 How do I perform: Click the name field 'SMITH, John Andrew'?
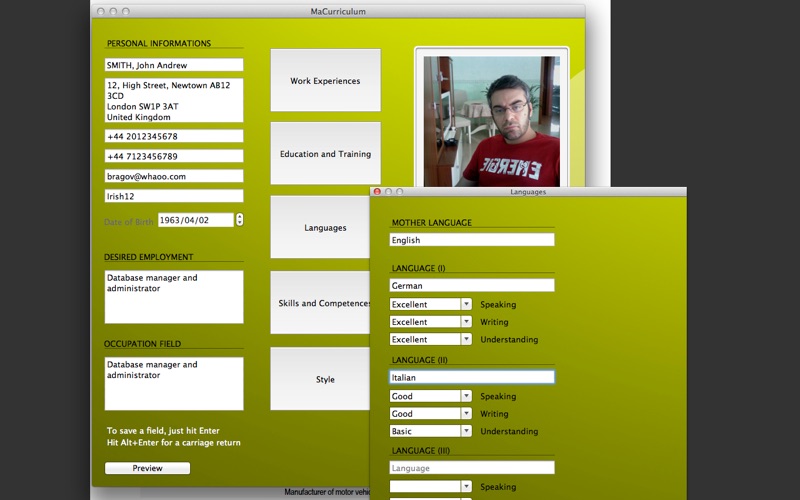174,65
